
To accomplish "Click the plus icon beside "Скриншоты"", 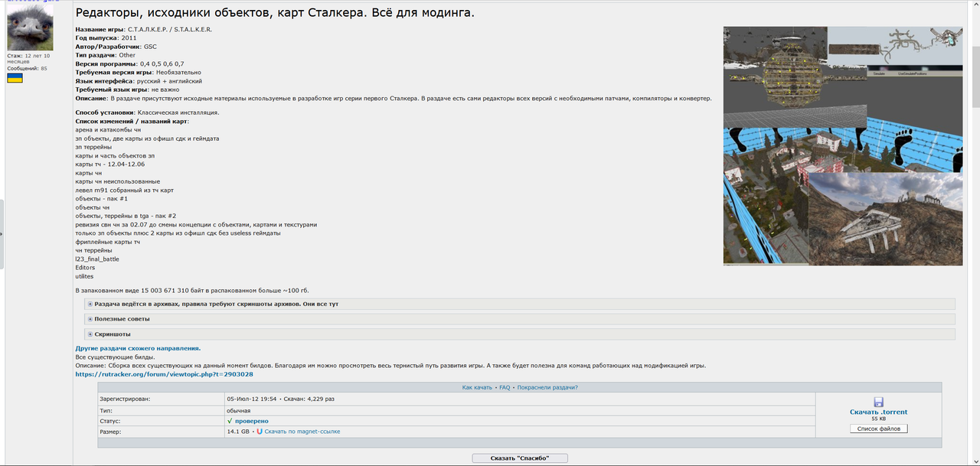I will coord(90,334).
